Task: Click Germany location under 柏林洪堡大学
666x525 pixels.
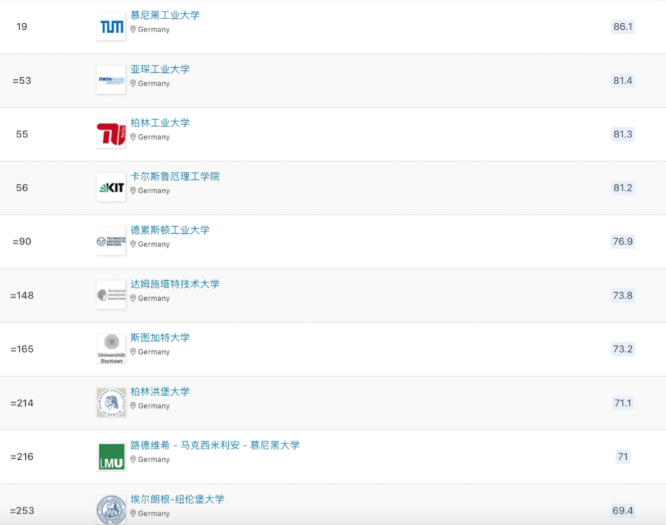Action: 150,406
